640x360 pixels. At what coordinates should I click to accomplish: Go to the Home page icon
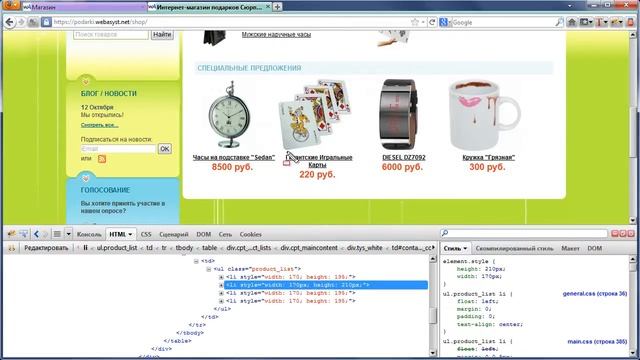click(x=572, y=22)
